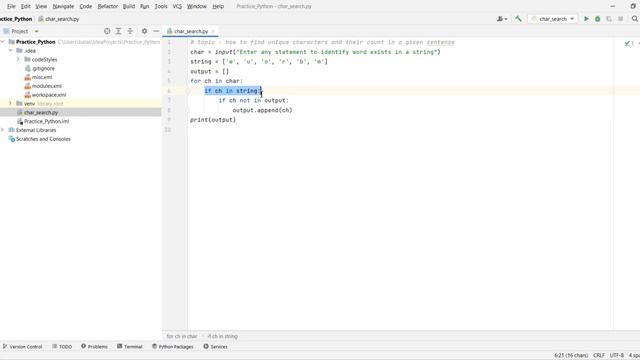
Task: Click char_search.py breadcrumb in navigation bar
Action: click(59, 19)
